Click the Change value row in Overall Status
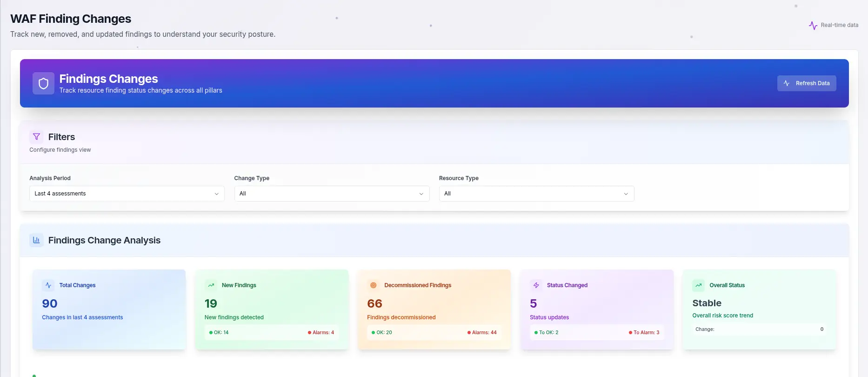 759,330
